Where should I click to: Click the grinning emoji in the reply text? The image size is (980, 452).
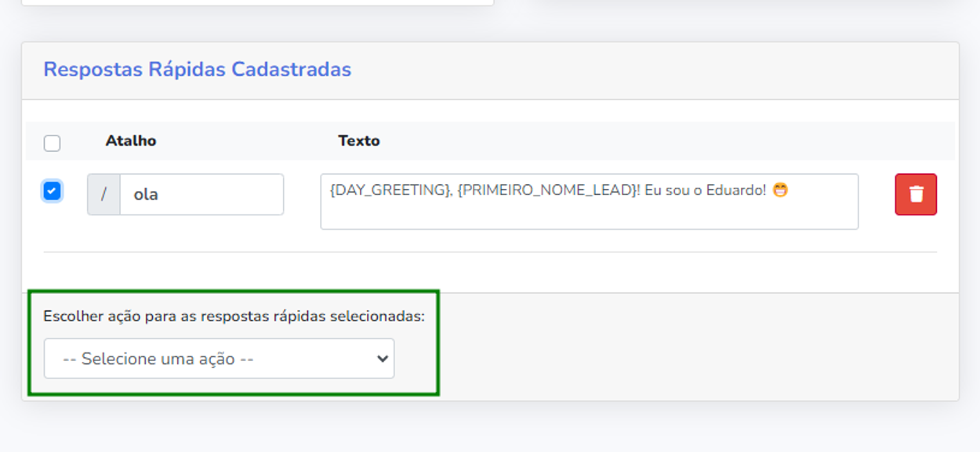point(780,190)
